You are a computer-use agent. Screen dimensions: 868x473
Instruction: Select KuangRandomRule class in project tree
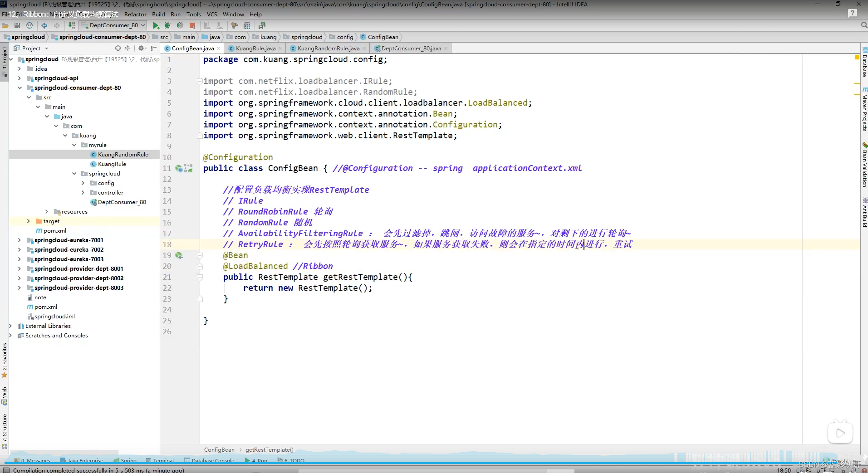pos(123,155)
